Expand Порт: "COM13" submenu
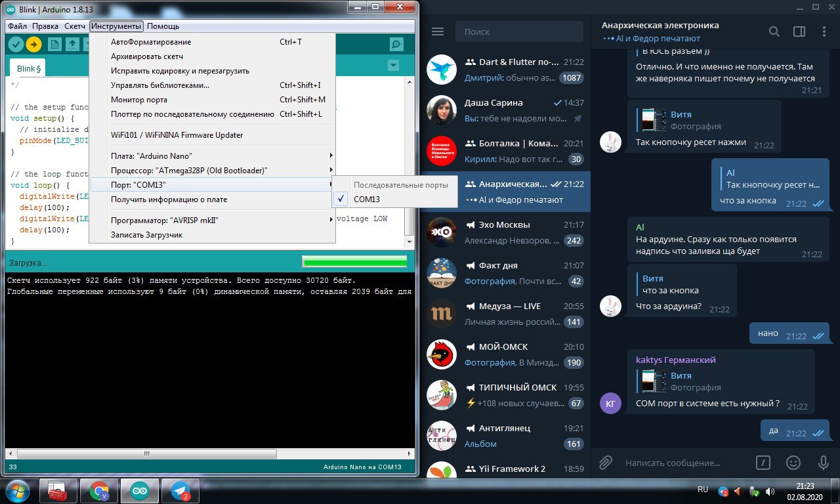The image size is (840, 504). tap(212, 185)
